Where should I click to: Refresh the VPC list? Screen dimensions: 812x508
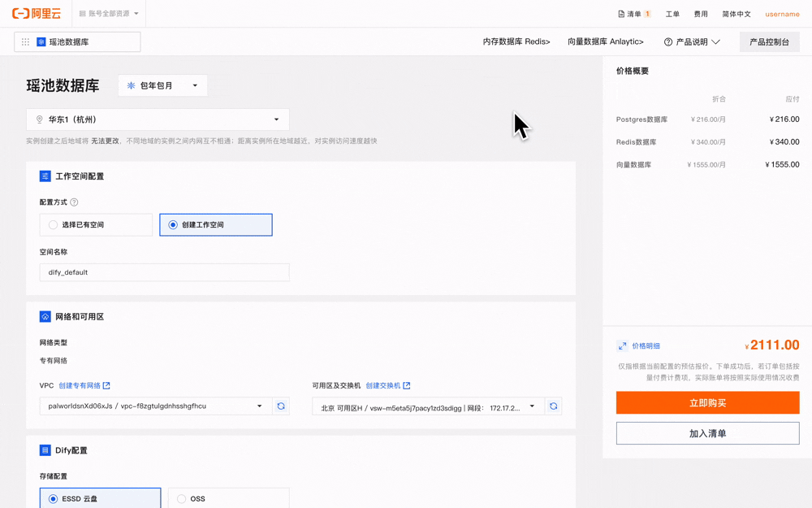(x=281, y=406)
